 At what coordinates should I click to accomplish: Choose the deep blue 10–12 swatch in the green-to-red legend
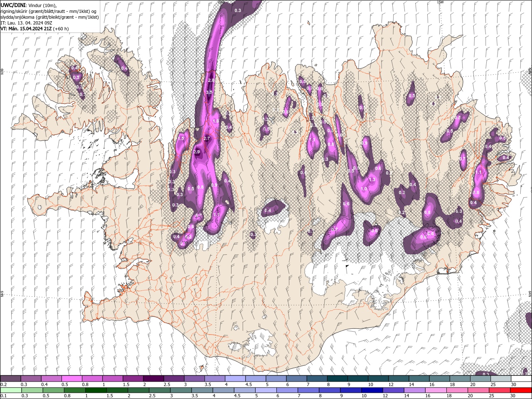click(x=372, y=390)
